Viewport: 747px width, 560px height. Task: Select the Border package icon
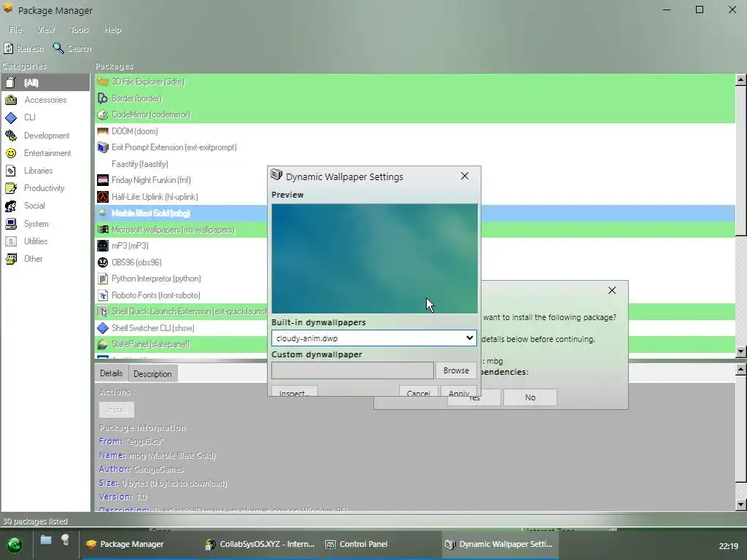tap(102, 98)
